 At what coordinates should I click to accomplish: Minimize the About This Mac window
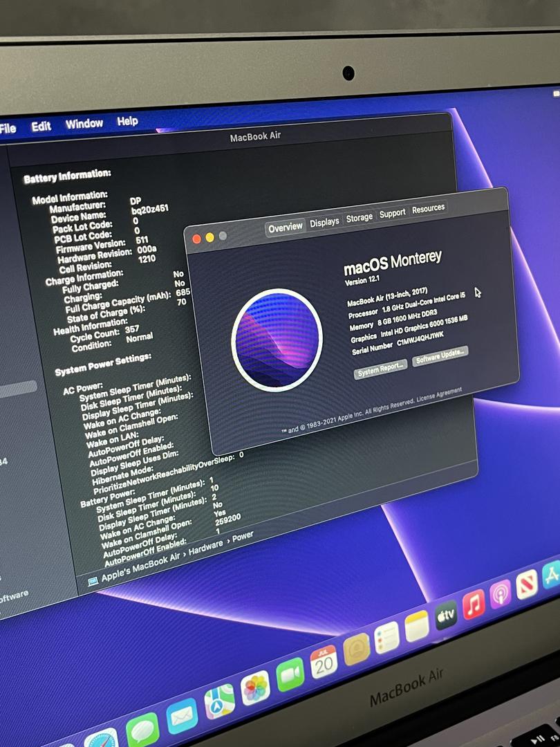click(209, 237)
